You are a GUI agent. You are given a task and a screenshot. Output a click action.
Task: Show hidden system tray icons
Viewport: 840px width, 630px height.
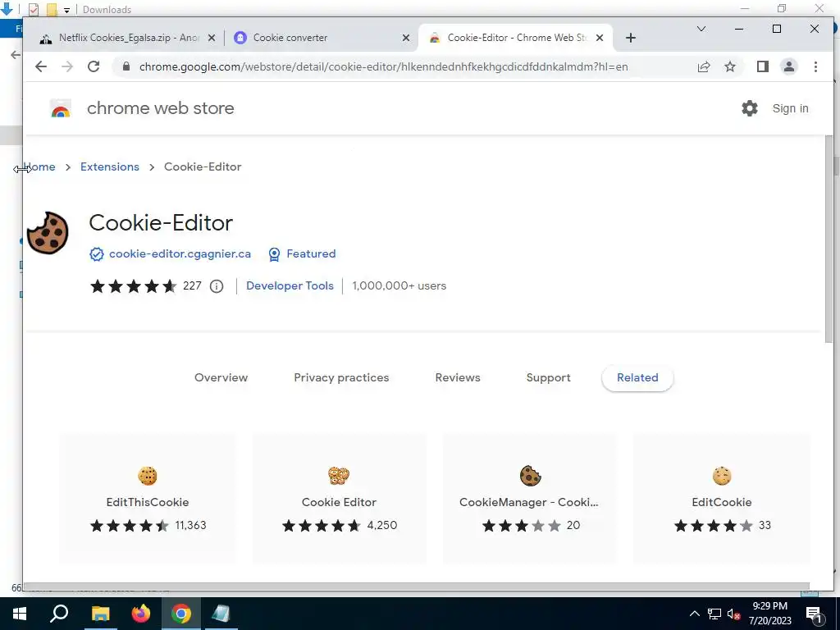coord(694,614)
